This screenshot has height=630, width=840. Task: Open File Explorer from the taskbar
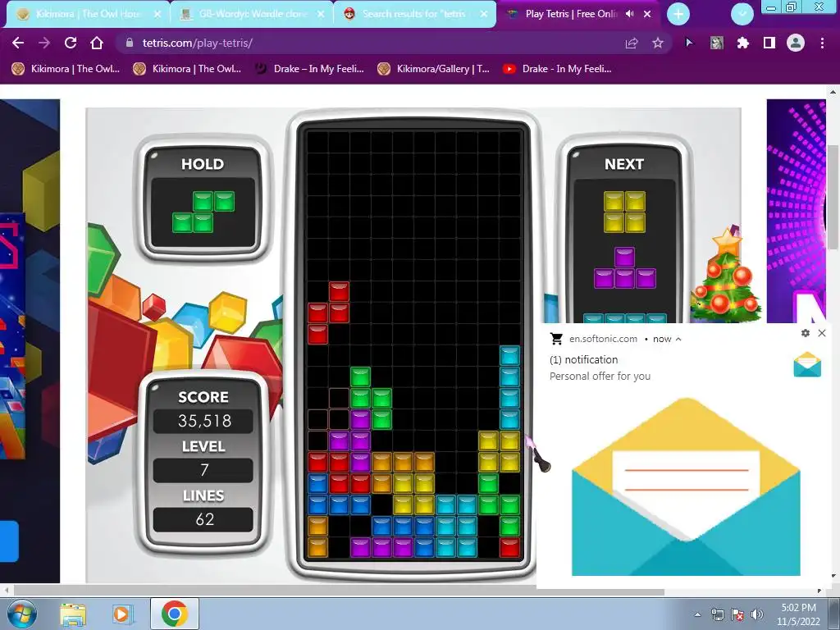[x=73, y=614]
